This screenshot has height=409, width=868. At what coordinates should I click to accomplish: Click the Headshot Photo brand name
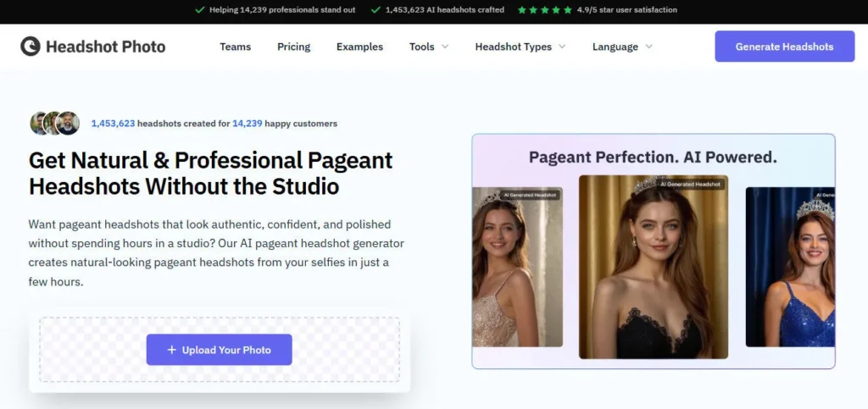105,47
